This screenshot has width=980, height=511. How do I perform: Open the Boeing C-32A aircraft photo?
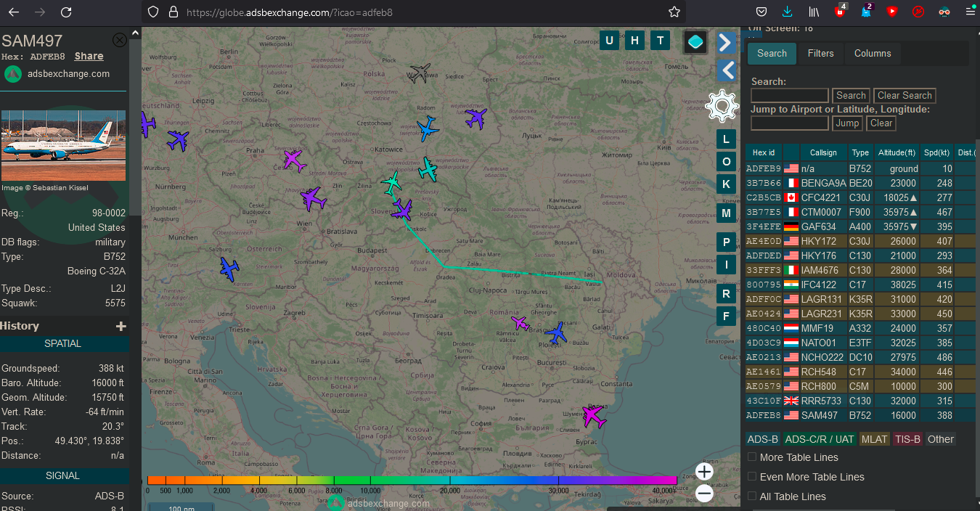click(63, 145)
